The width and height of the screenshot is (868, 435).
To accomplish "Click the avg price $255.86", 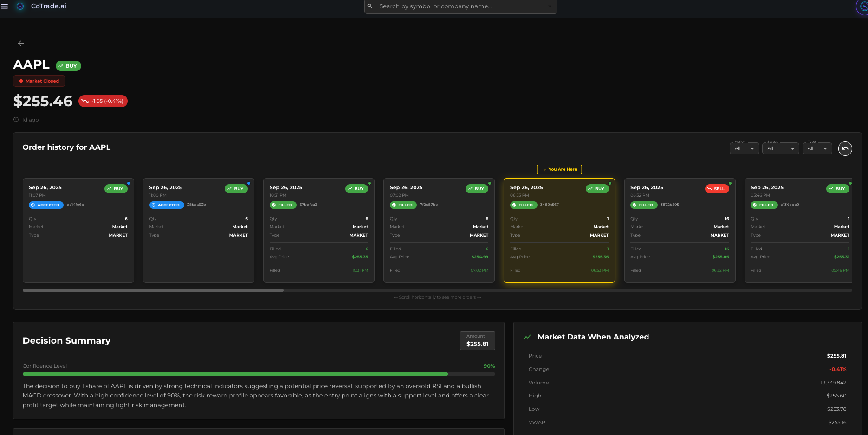I will (720, 257).
